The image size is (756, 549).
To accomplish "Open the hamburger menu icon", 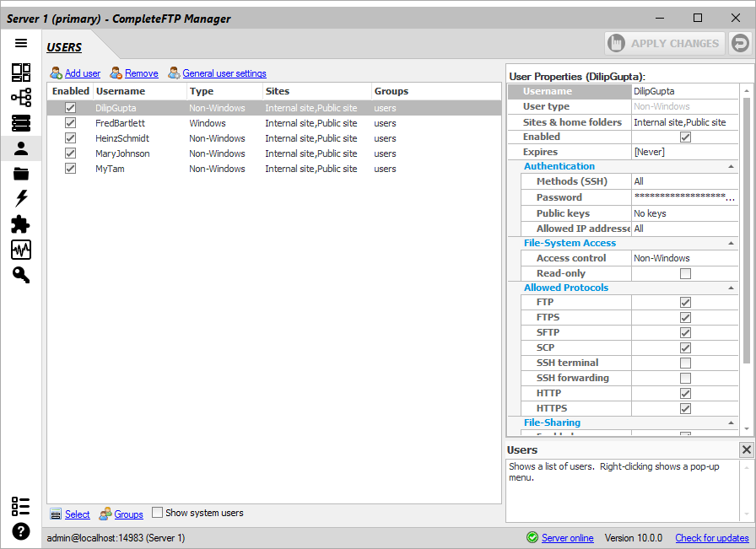I will 21,43.
